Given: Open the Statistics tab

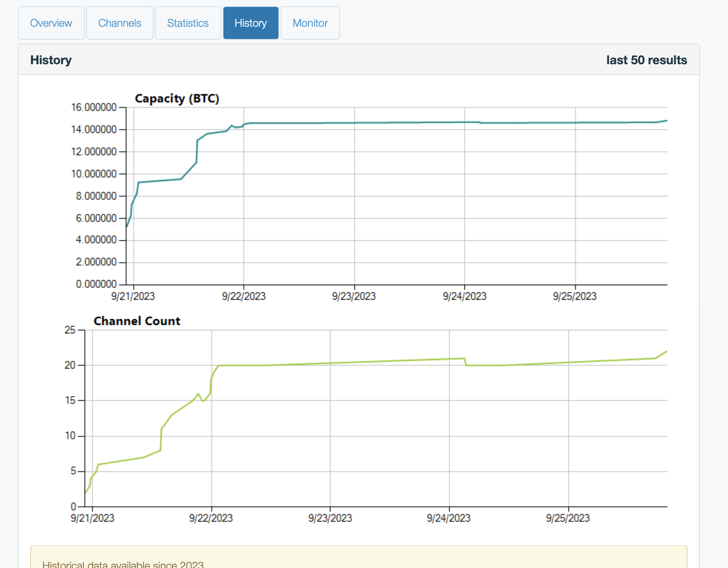Looking at the screenshot, I should pyautogui.click(x=188, y=23).
